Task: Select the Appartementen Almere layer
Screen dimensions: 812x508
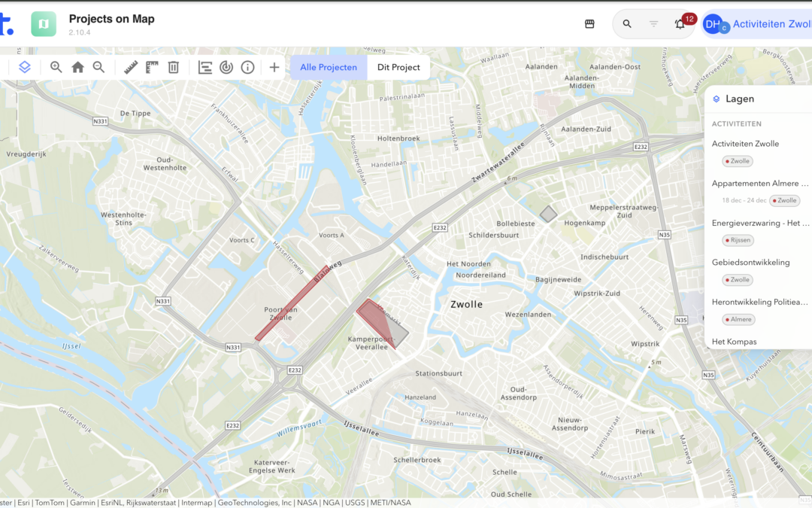Action: pos(759,183)
